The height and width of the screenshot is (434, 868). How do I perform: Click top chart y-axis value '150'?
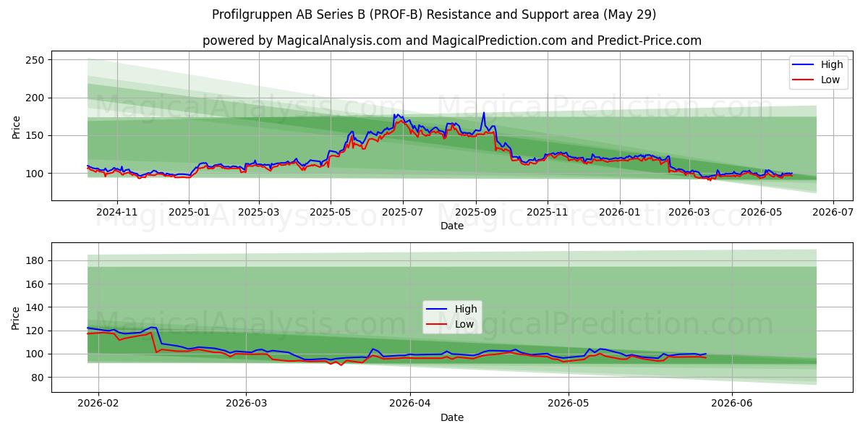[x=36, y=136]
